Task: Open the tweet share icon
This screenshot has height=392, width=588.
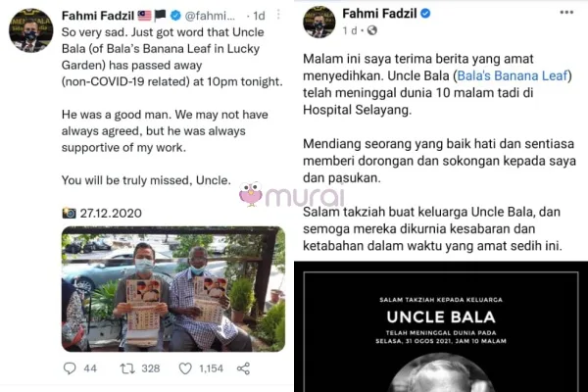Action: pos(243,368)
